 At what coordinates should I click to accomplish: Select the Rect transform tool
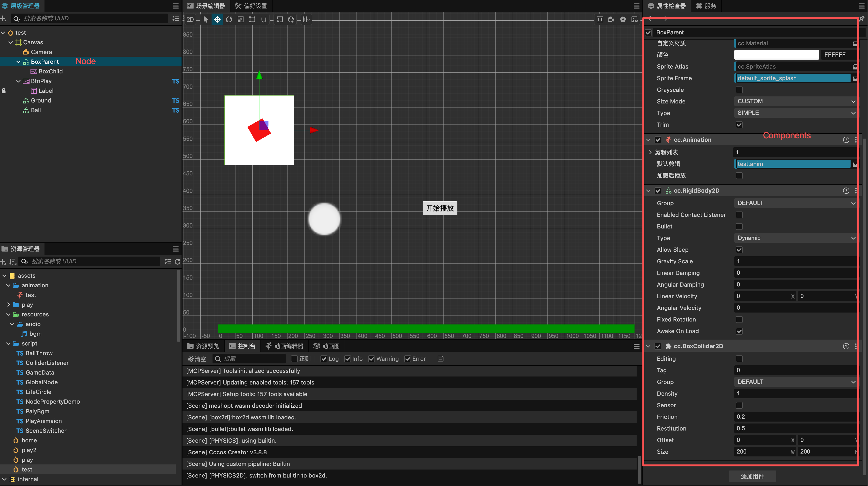coord(252,20)
